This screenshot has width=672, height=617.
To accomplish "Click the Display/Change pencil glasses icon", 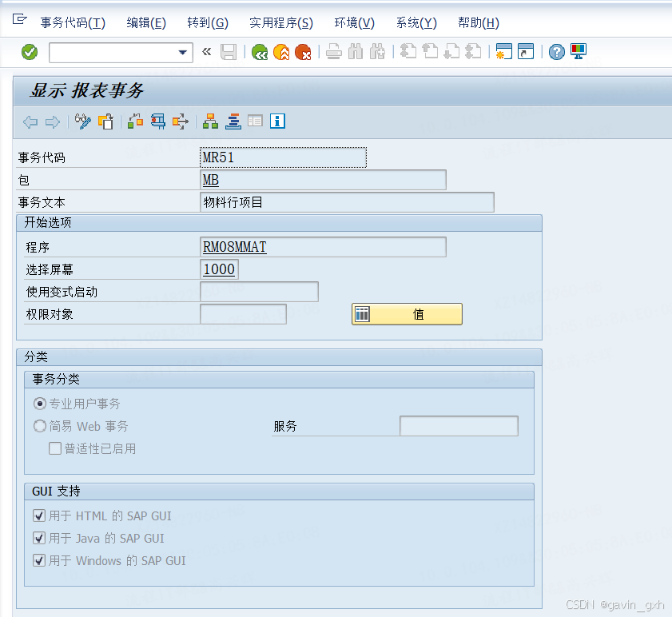I will tap(83, 121).
